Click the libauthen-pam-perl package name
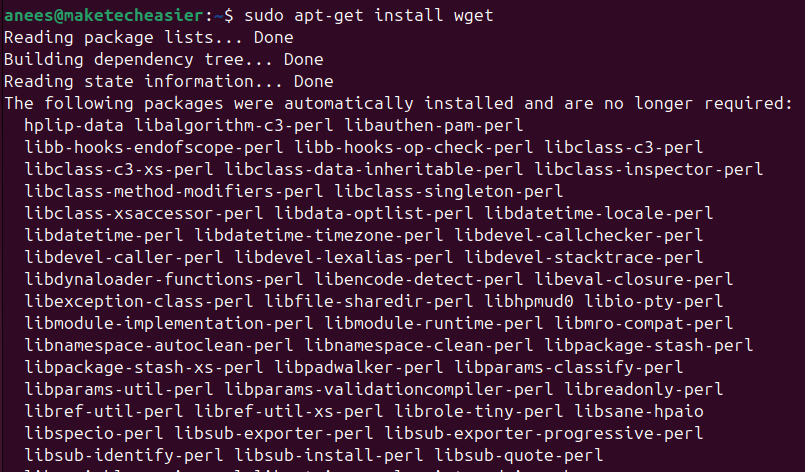Screen dimensions: 805x472 (x=433, y=126)
